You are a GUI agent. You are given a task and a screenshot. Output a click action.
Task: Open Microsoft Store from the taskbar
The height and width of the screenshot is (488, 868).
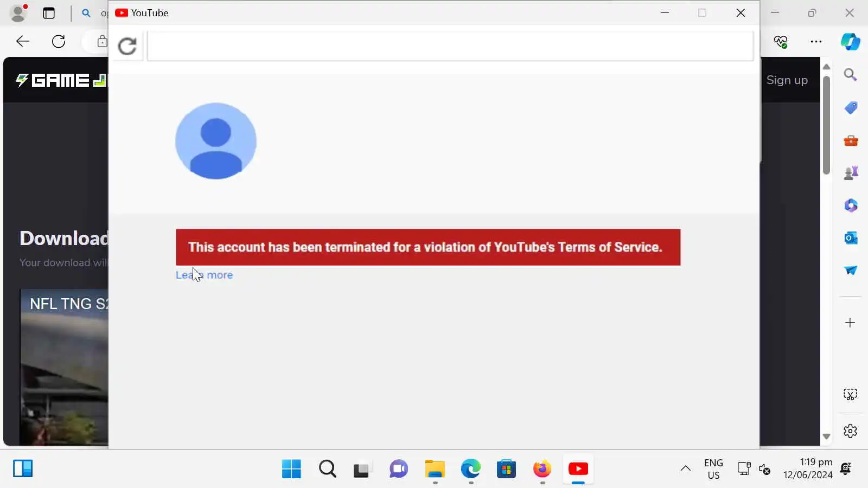coord(506,468)
